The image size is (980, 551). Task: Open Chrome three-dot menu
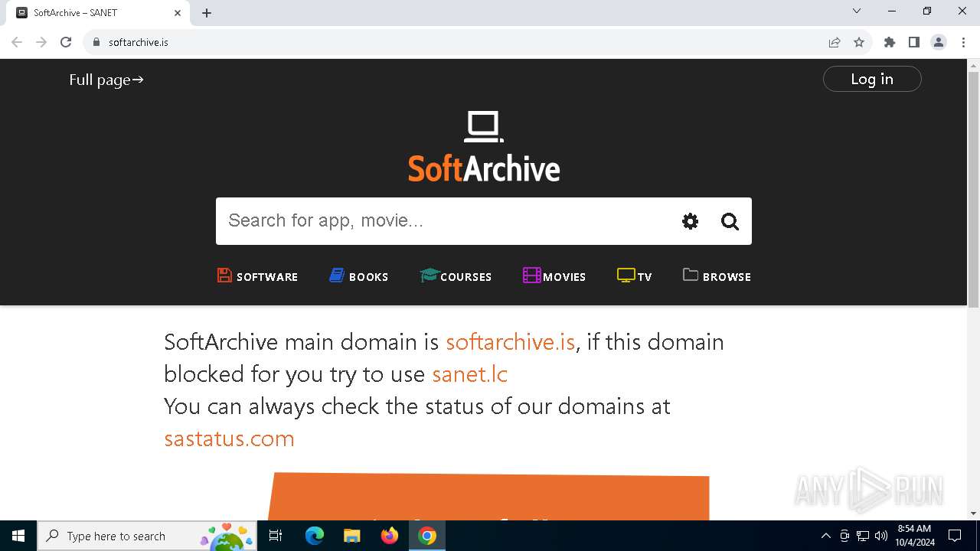click(962, 42)
